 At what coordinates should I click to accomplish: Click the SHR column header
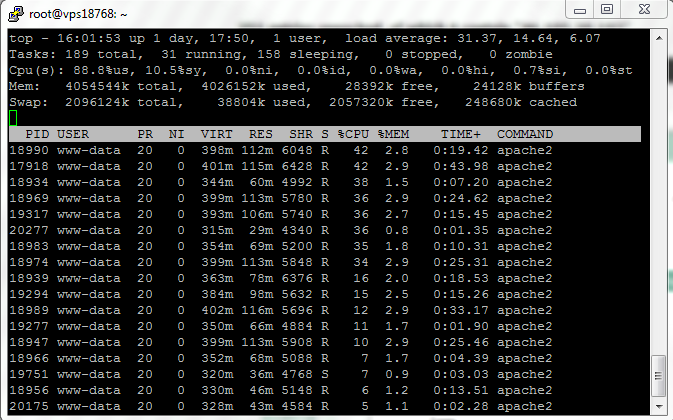pyautogui.click(x=301, y=134)
